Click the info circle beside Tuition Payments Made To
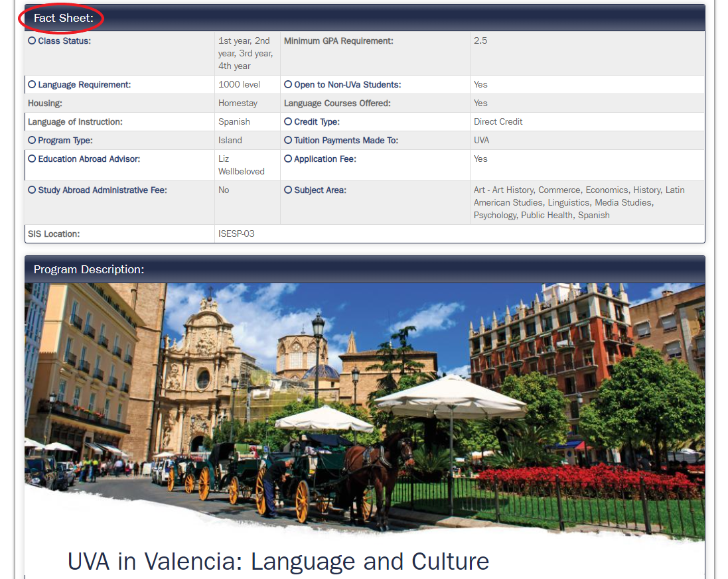The height and width of the screenshot is (579, 728). coord(288,140)
